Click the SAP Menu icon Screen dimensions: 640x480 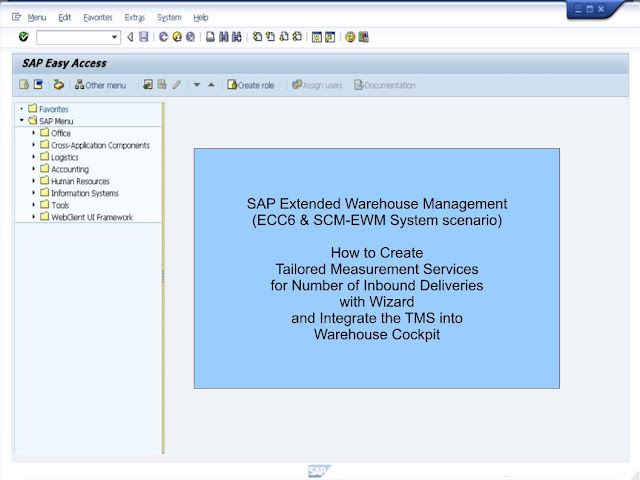click(x=38, y=84)
